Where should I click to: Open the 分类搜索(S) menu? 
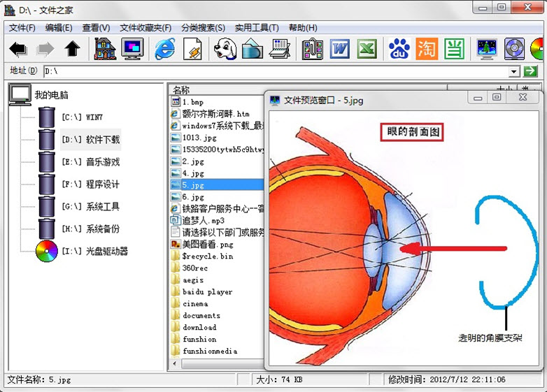[x=203, y=28]
